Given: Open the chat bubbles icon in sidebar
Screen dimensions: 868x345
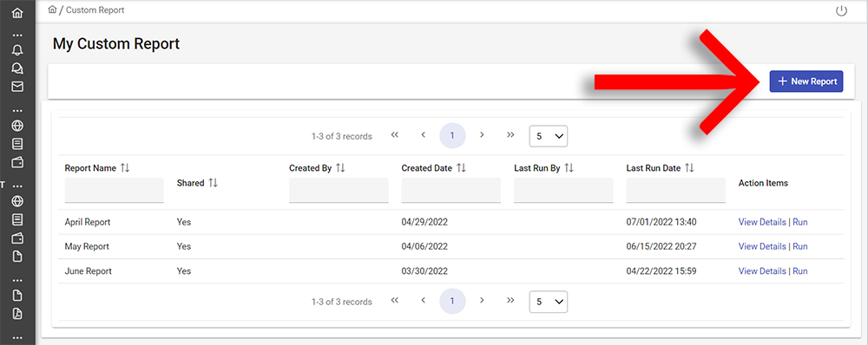Looking at the screenshot, I should coord(17,68).
